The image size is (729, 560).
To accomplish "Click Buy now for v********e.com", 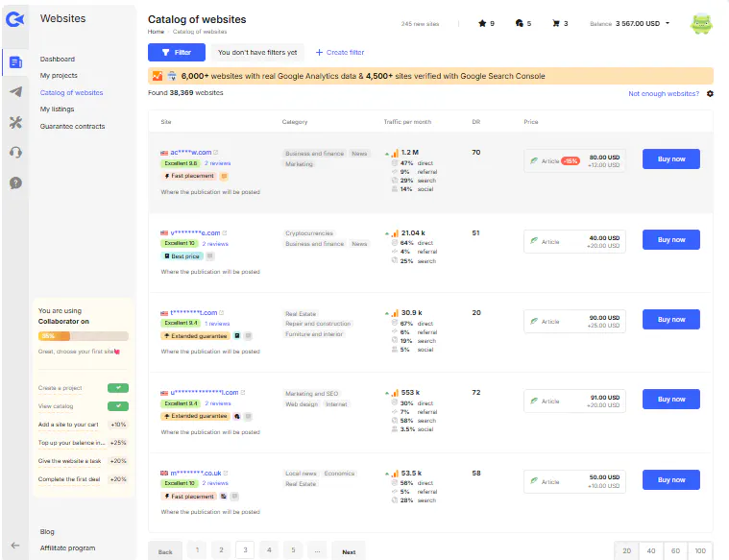I will coord(670,239).
